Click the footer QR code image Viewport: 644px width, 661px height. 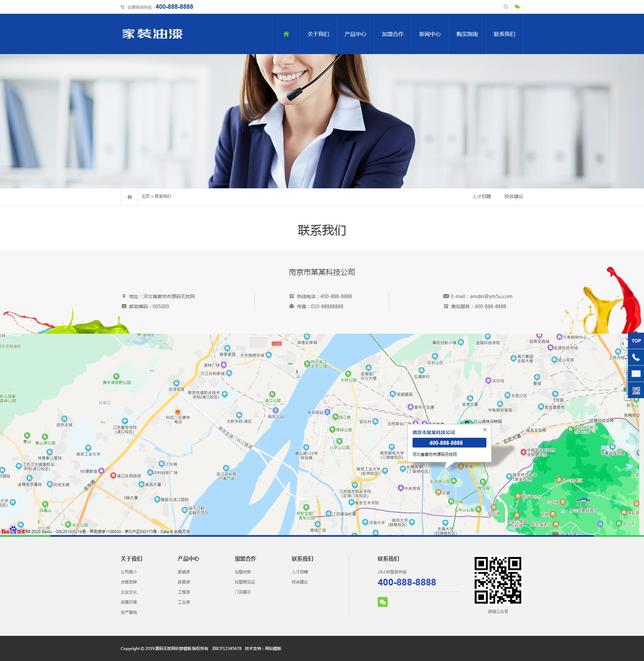coord(497,580)
